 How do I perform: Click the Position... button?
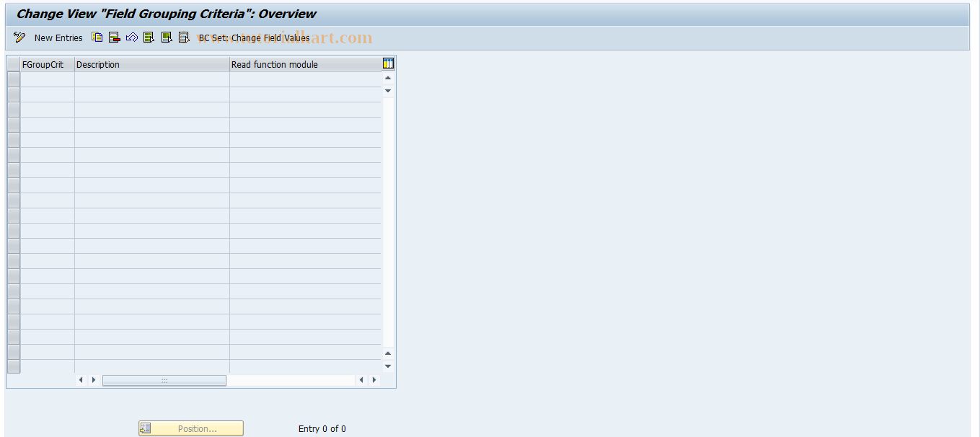coord(191,428)
